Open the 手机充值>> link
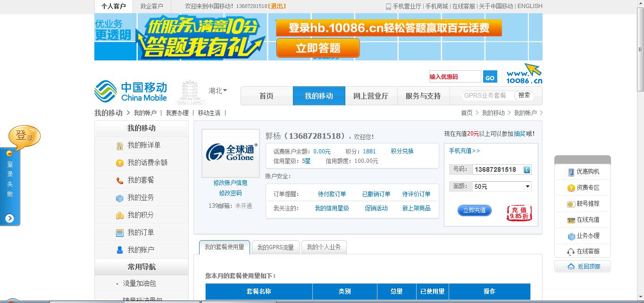Image resolution: width=644 pixels, height=303 pixels. click(x=464, y=151)
